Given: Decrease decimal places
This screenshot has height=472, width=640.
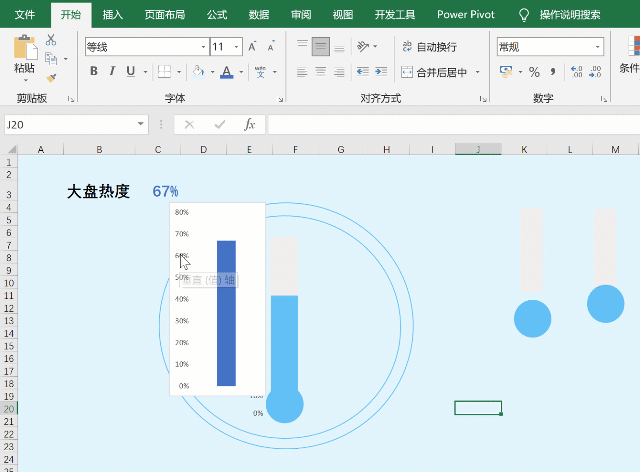Looking at the screenshot, I should (x=595, y=72).
